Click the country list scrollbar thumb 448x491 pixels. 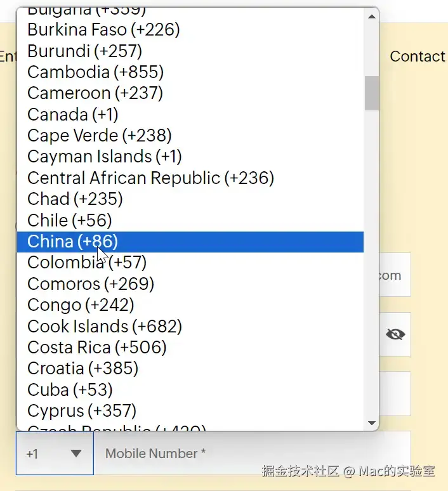[x=372, y=93]
